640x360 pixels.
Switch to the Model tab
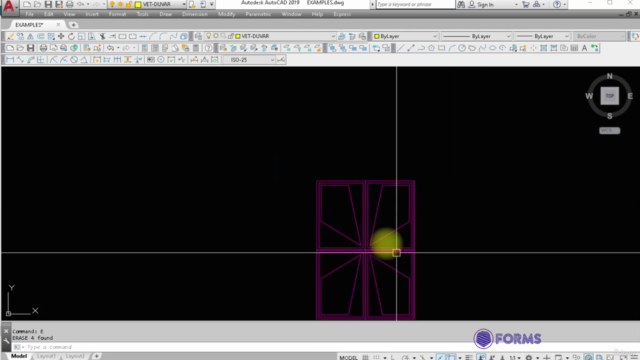19,356
